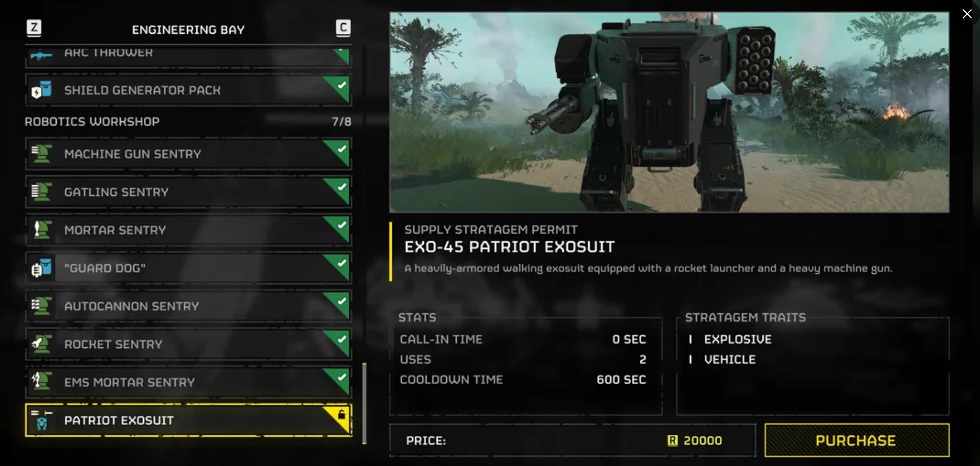Viewport: 980px width, 466px height.
Task: Click the EMS Mortar Sentry icon
Action: coord(41,382)
